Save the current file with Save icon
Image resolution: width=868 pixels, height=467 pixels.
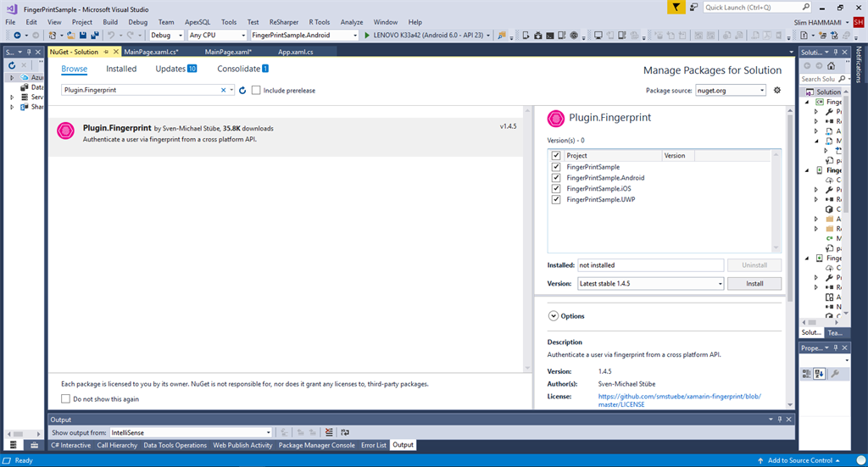tap(83, 36)
